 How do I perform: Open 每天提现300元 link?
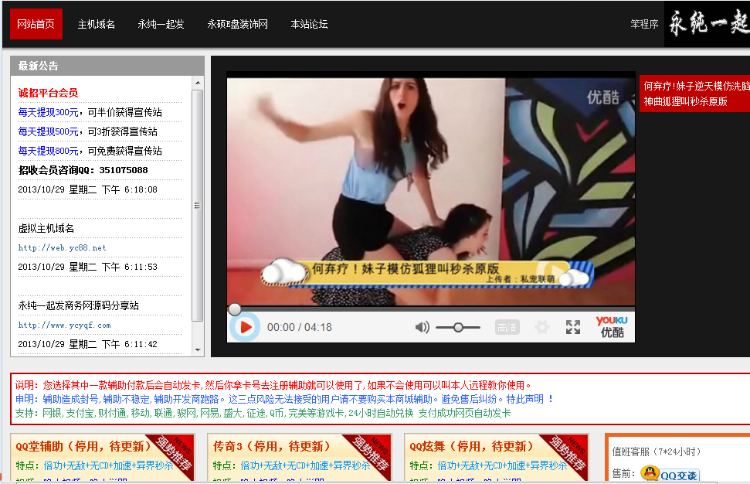pyautogui.click(x=48, y=112)
